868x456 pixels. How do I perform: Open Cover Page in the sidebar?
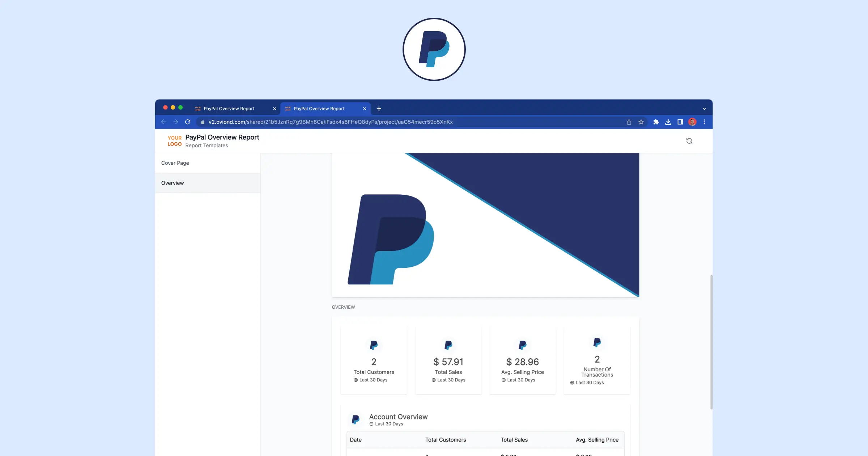pyautogui.click(x=208, y=163)
